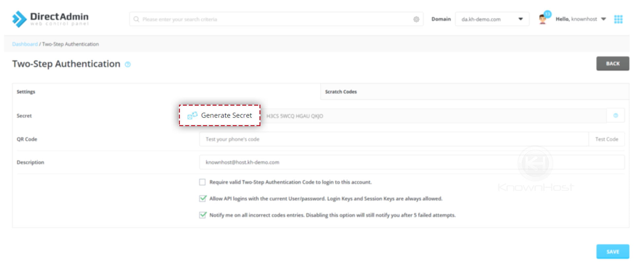Enable requiring valid Two-Step Authentication code
This screenshot has width=644, height=278.
202,182
